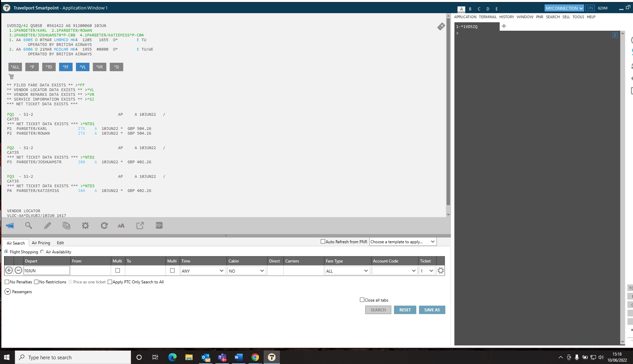Open the gear settings icon in PNR toolbar
The height and width of the screenshot is (364, 633).
(x=85, y=226)
